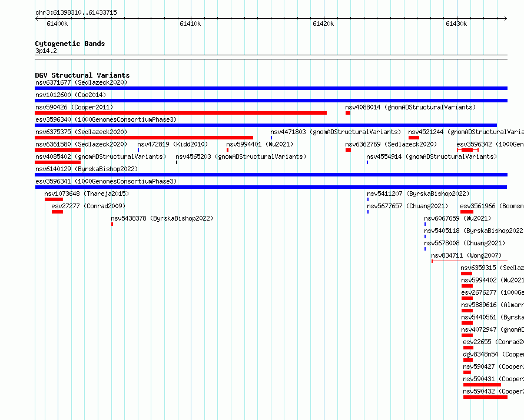Click the red bar under nsv590426 (Cooper2011)

click(181, 113)
